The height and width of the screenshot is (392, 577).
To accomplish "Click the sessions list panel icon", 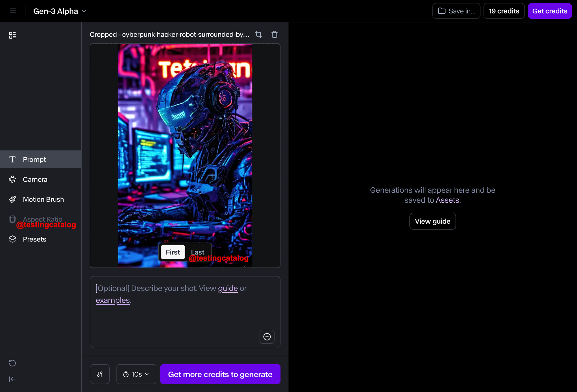I will pyautogui.click(x=12, y=35).
